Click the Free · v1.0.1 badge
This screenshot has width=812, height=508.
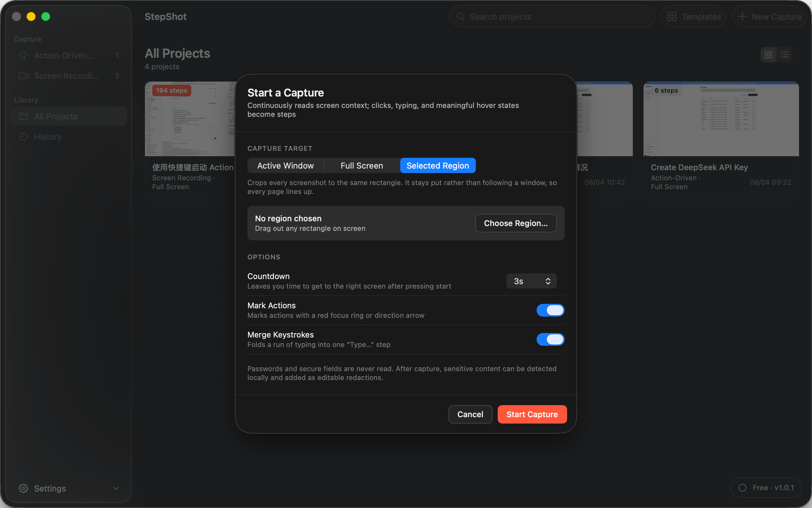(x=766, y=487)
